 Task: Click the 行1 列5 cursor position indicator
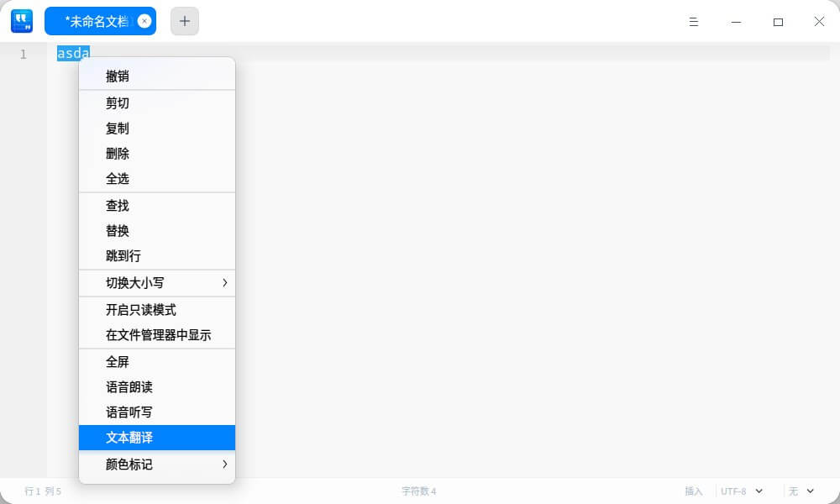click(x=42, y=491)
